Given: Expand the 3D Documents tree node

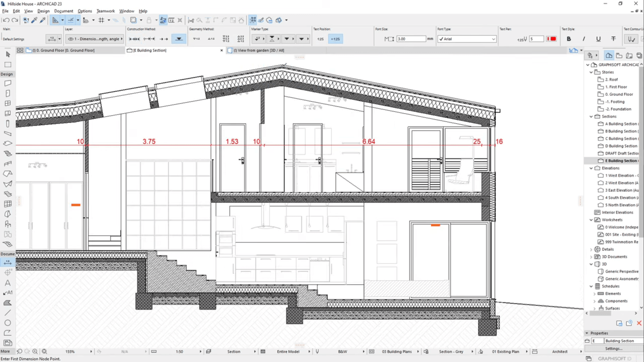Looking at the screenshot, I should coord(591,257).
